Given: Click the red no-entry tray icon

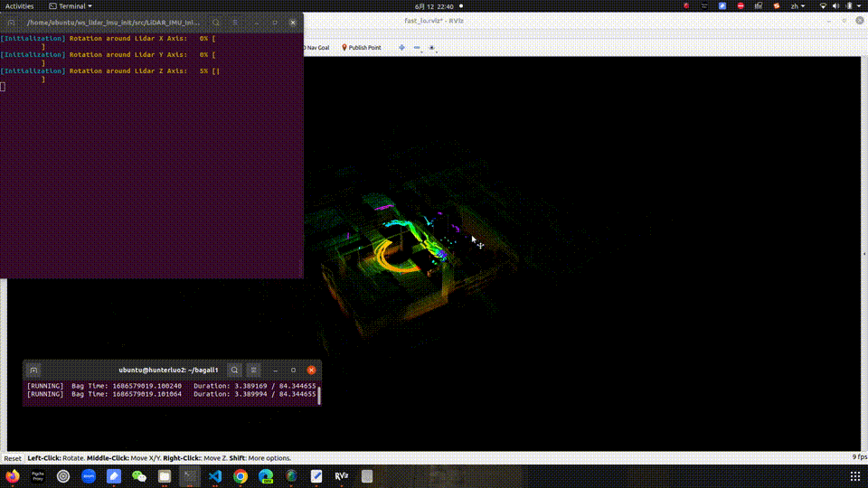Looking at the screenshot, I should [741, 6].
